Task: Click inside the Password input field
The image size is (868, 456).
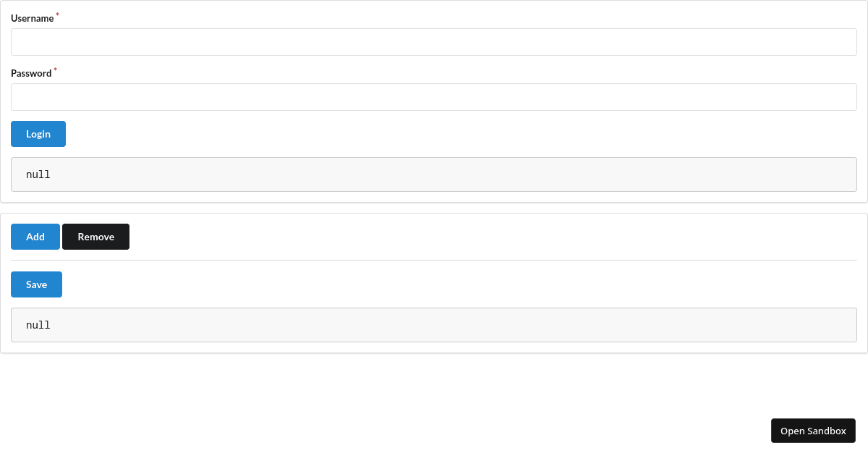Action: click(x=434, y=96)
